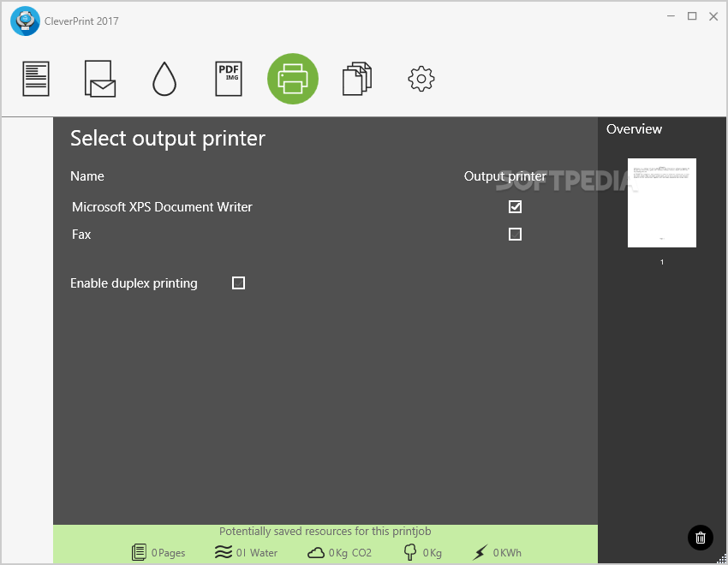The height and width of the screenshot is (565, 728).
Task: Select the green printer output icon
Action: click(x=293, y=79)
